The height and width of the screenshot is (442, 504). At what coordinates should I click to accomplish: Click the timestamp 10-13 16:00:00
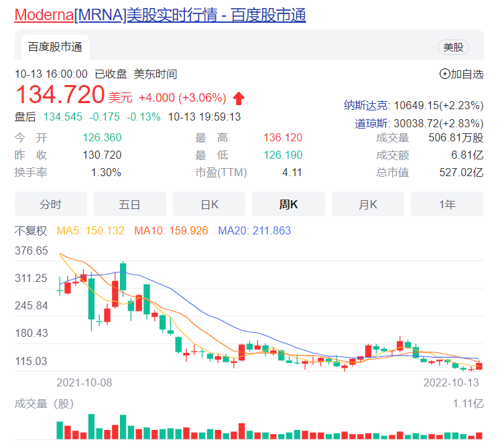point(51,74)
